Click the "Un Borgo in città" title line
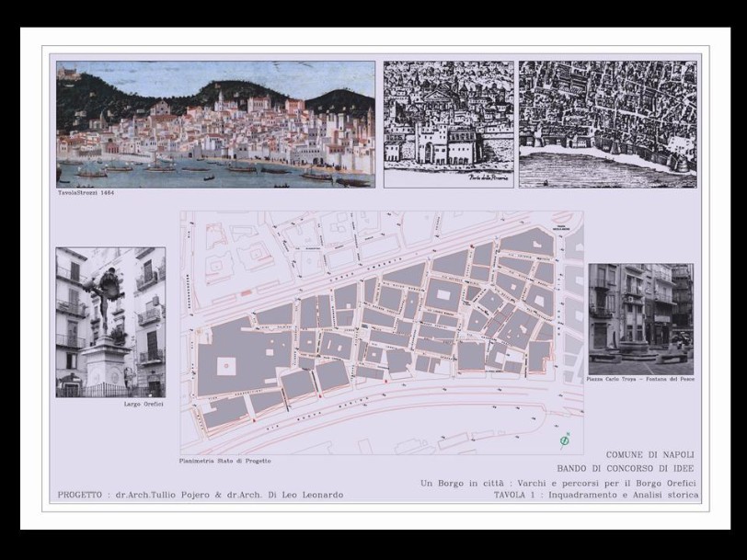 [x=558, y=483]
